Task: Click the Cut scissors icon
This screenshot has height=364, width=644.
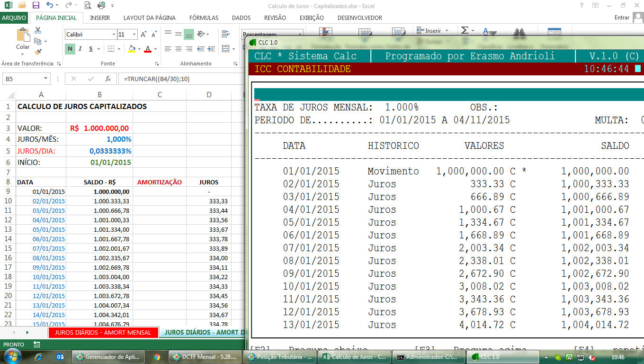Action: click(38, 30)
